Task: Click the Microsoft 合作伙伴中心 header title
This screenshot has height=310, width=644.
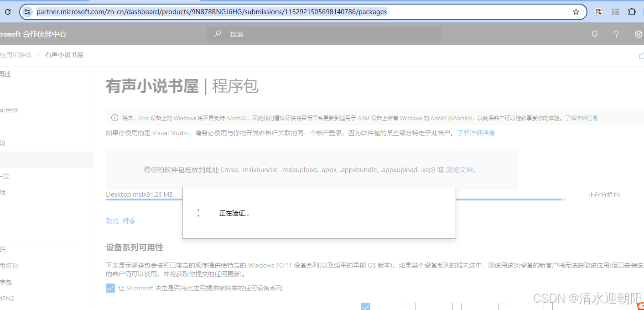Action: (x=33, y=34)
